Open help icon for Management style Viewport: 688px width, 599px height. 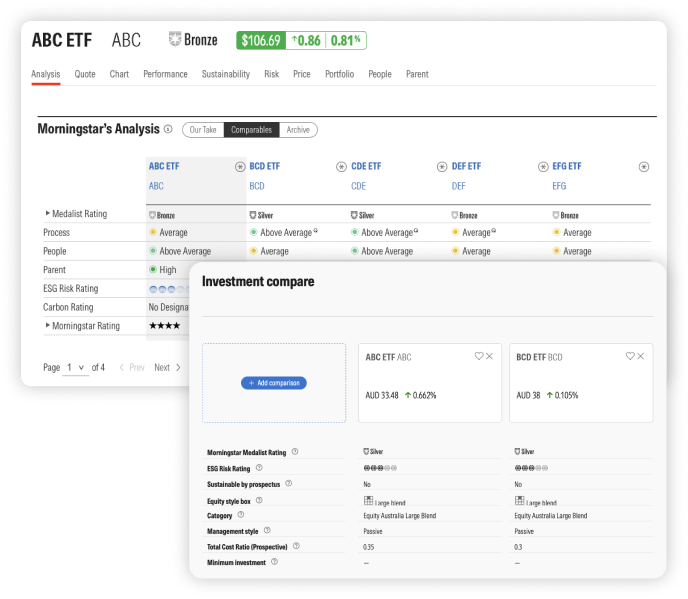point(267,531)
